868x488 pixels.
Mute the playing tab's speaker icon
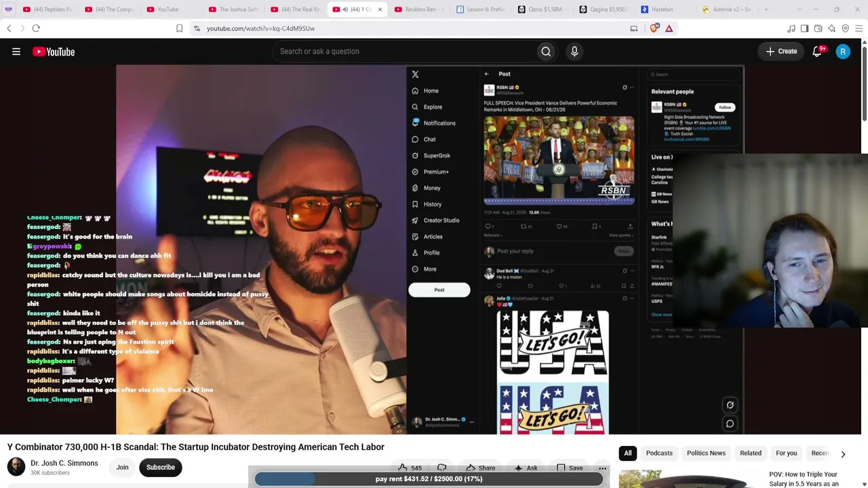(345, 9)
